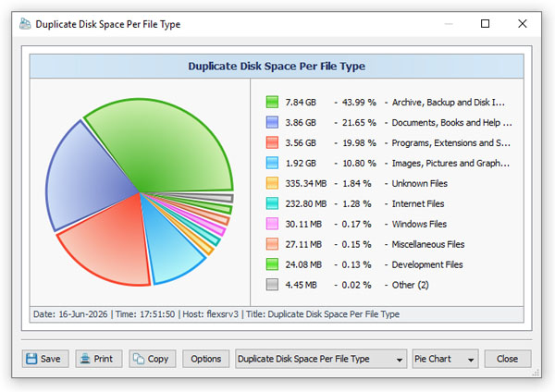
Task: Click the 'Development Files' legend label
Action: click(x=427, y=264)
